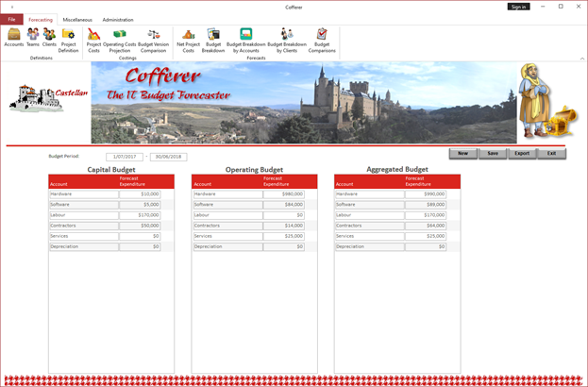588x387 pixels.
Task: Open the Clients icon in ribbon
Action: (49, 38)
